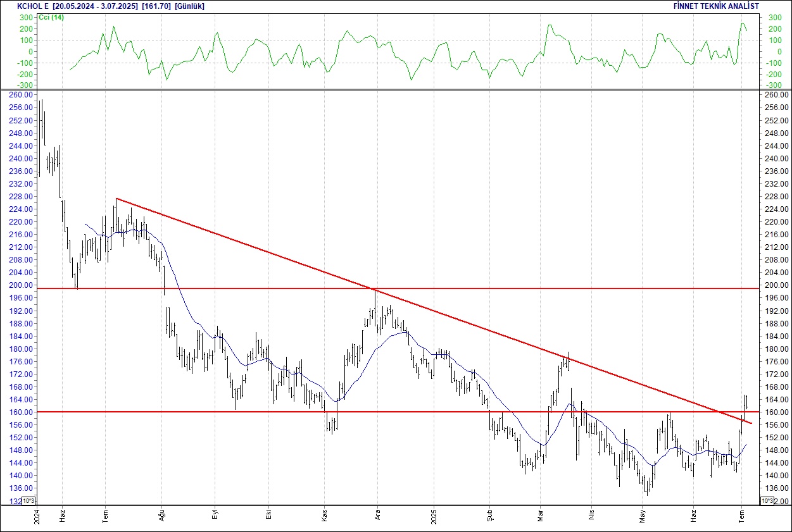Click 180.00 on the right price axis
Viewport: 792px width, 532px height.
tap(776, 349)
